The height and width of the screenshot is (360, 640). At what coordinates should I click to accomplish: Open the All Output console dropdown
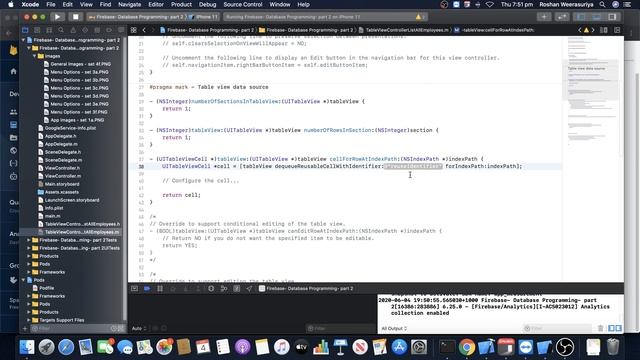coord(394,328)
